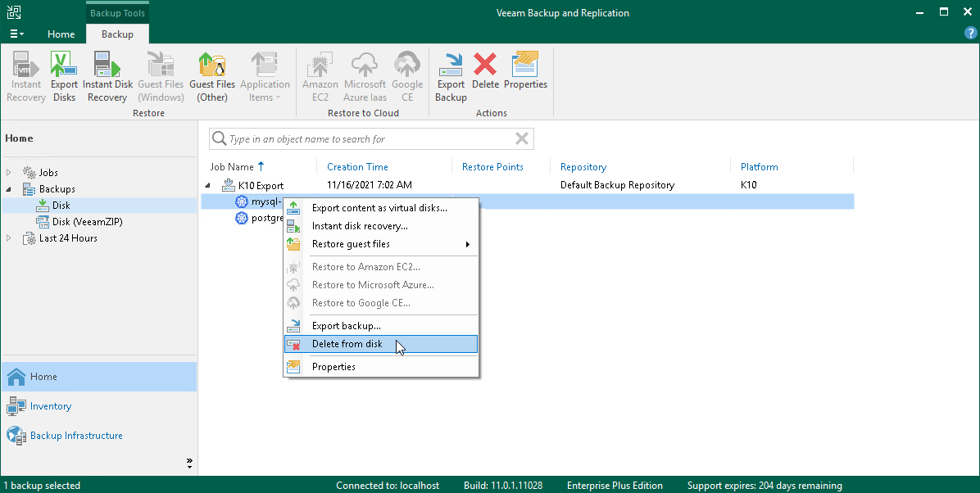Click the navigation pane overflow chevron
Viewport: 980px width, 493px height.
tap(189, 463)
